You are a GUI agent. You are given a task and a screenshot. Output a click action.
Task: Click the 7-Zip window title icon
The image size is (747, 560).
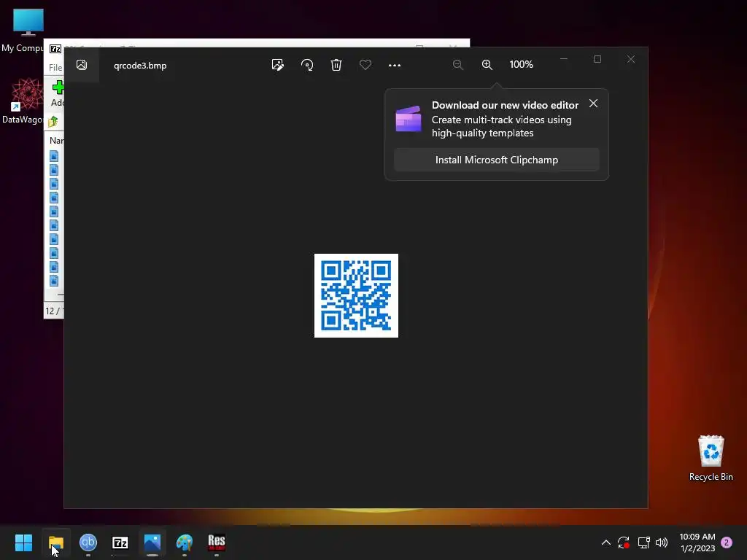pyautogui.click(x=55, y=49)
